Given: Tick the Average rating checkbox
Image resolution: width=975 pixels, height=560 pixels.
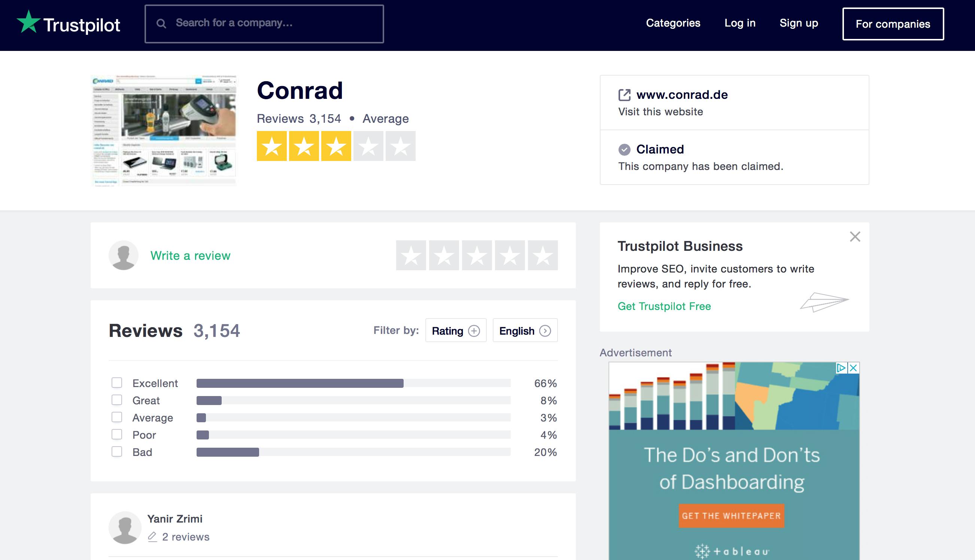Looking at the screenshot, I should point(117,417).
